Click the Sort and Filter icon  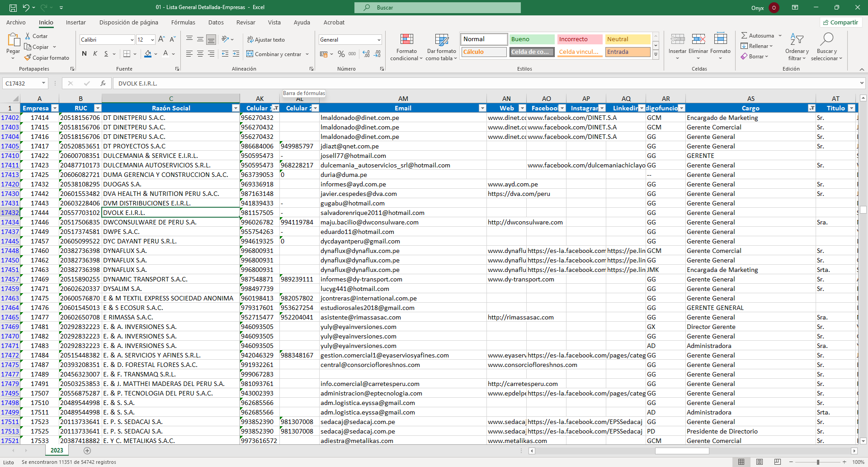[x=797, y=40]
